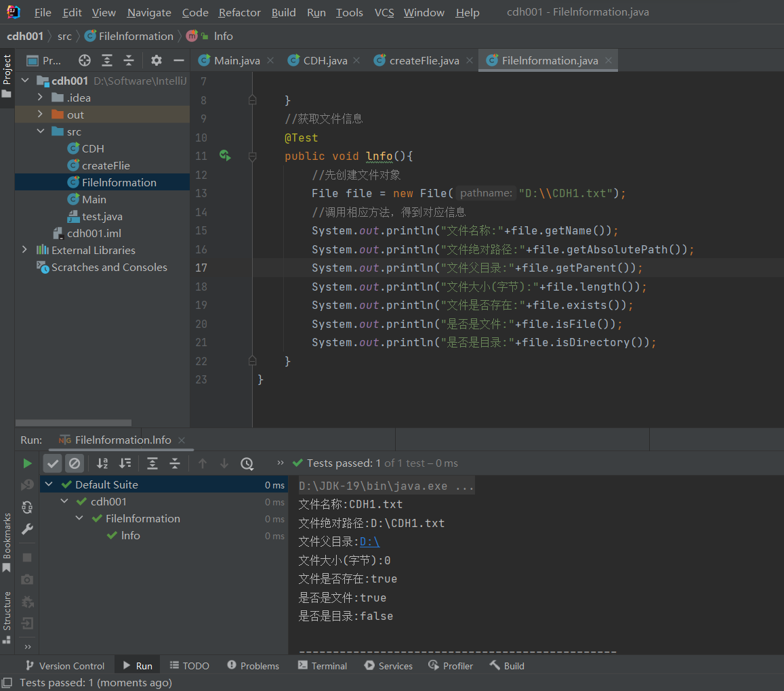
Task: Switch to the CDH.java tab
Action: point(325,60)
